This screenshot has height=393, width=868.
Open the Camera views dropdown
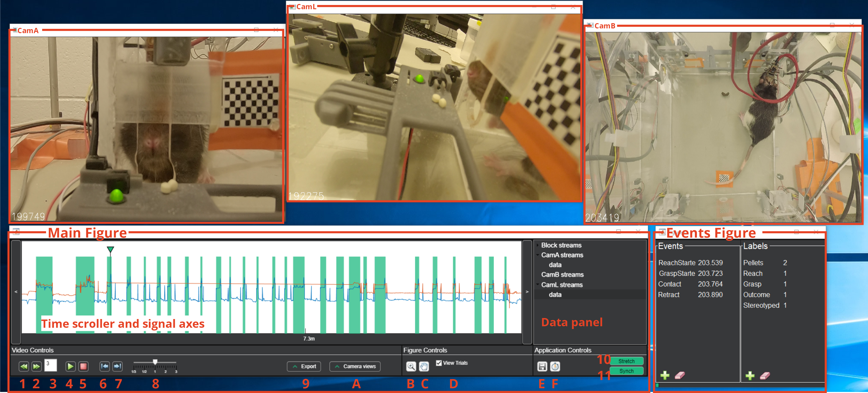click(x=354, y=366)
